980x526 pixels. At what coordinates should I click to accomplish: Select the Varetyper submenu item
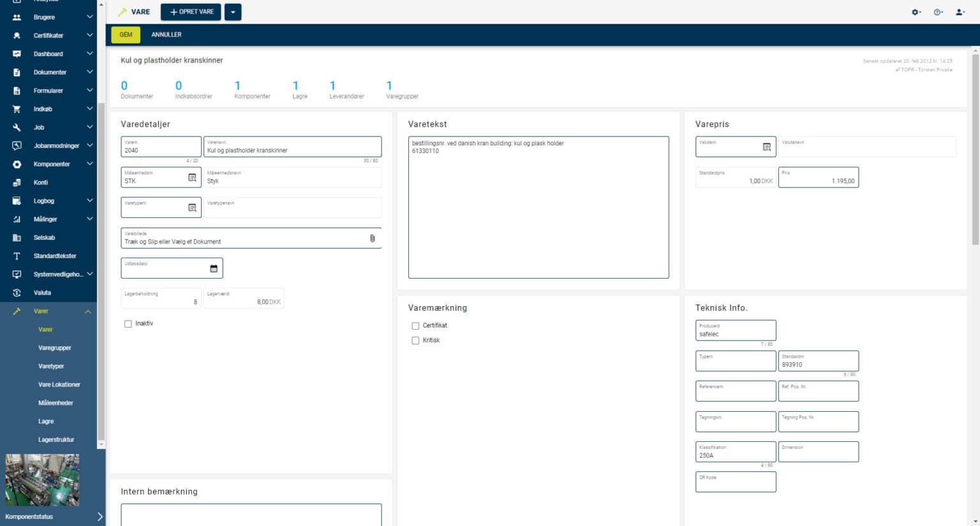(x=51, y=367)
